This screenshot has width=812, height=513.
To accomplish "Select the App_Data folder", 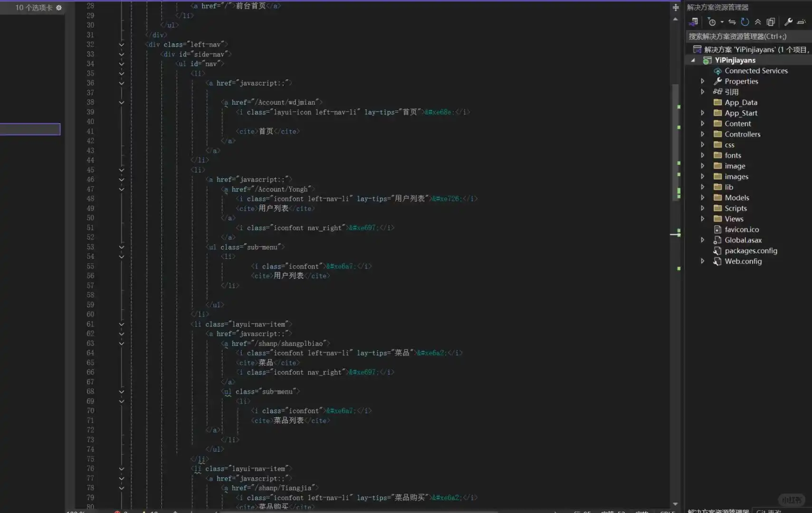I will [x=741, y=103].
